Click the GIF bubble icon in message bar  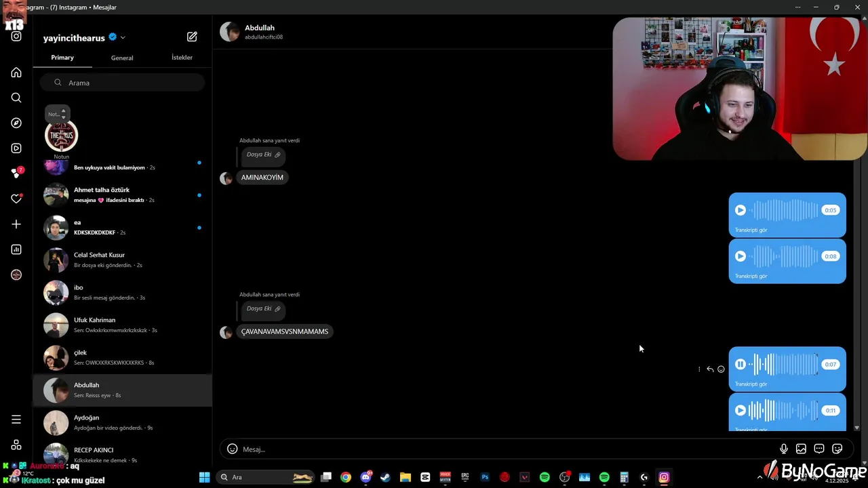pos(819,449)
